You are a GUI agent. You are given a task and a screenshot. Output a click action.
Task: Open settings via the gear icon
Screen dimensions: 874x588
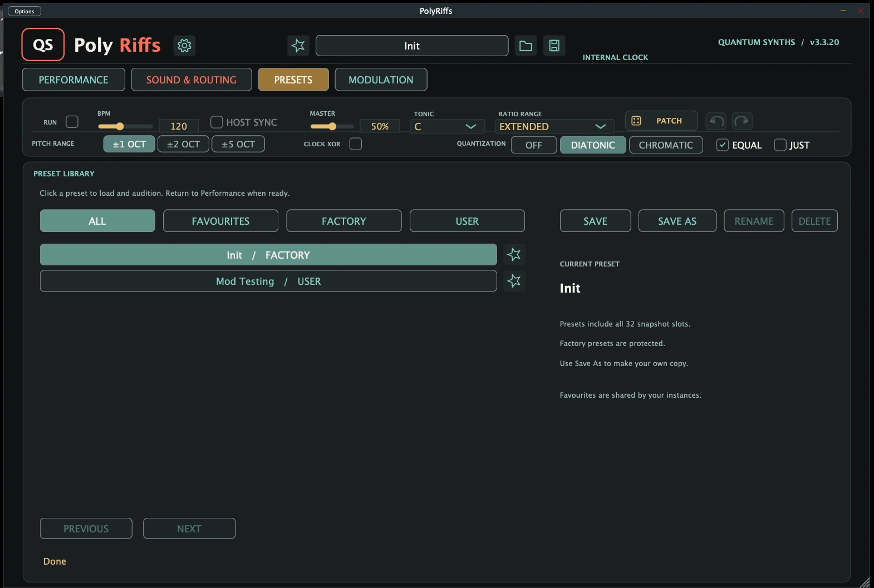tap(184, 45)
